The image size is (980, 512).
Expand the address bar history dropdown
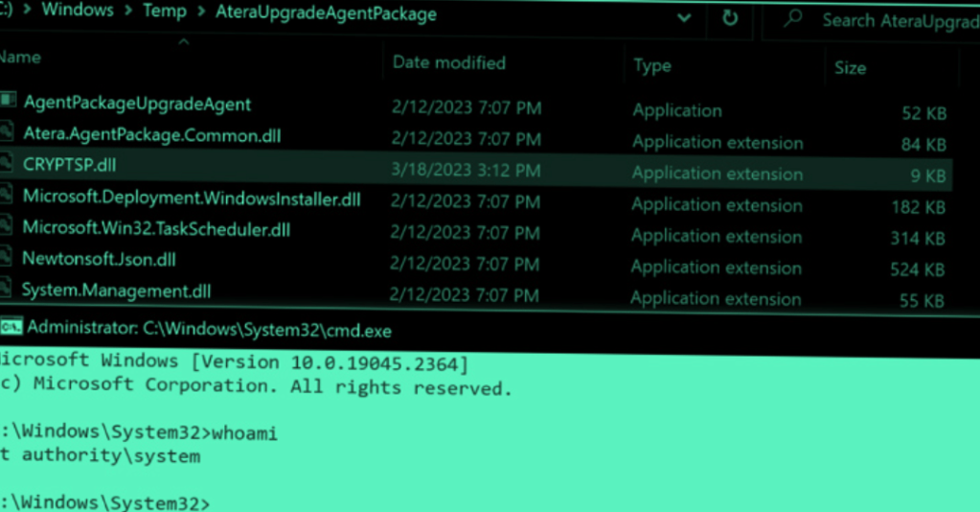click(684, 18)
